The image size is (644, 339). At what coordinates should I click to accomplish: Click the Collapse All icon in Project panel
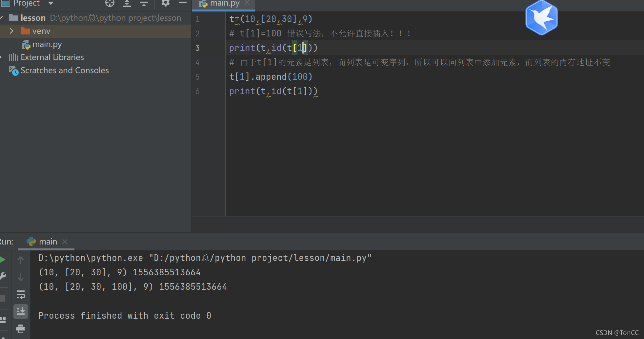144,3
